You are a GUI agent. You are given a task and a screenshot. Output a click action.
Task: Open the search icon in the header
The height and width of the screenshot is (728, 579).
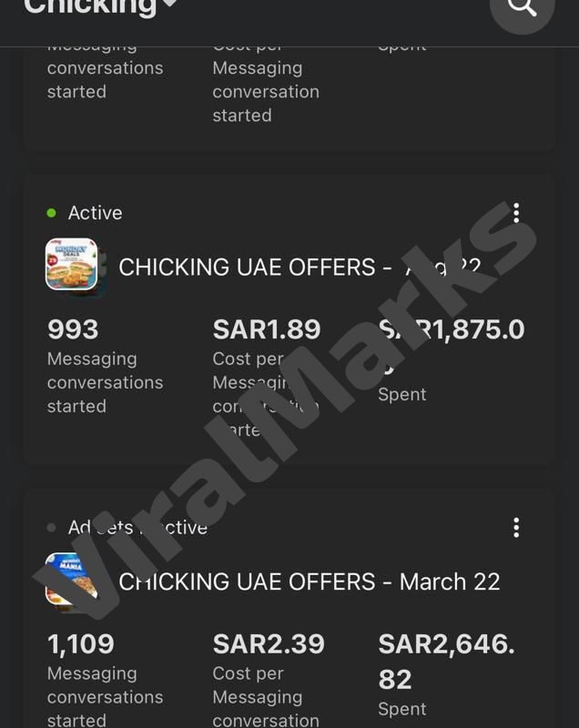(522, 7)
